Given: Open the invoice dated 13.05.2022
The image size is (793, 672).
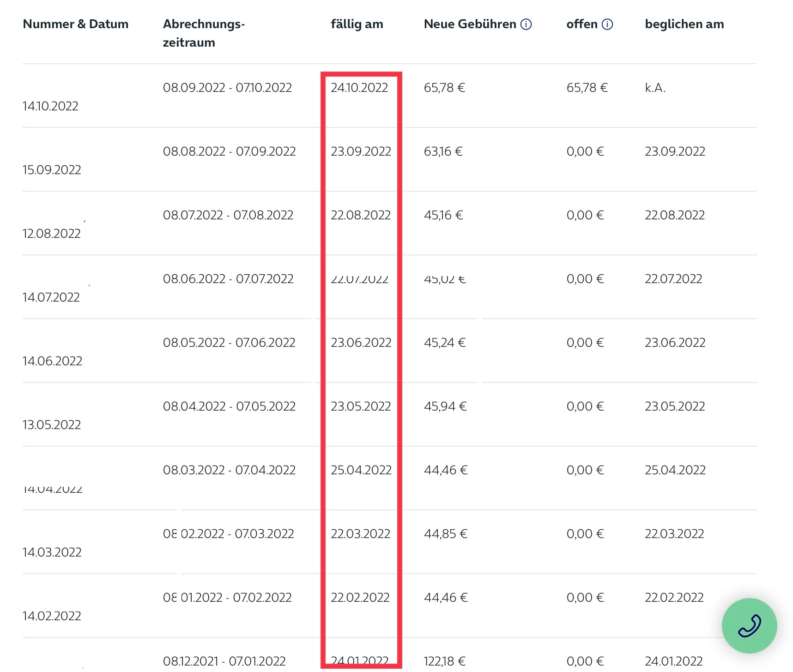Looking at the screenshot, I should pyautogui.click(x=52, y=425).
